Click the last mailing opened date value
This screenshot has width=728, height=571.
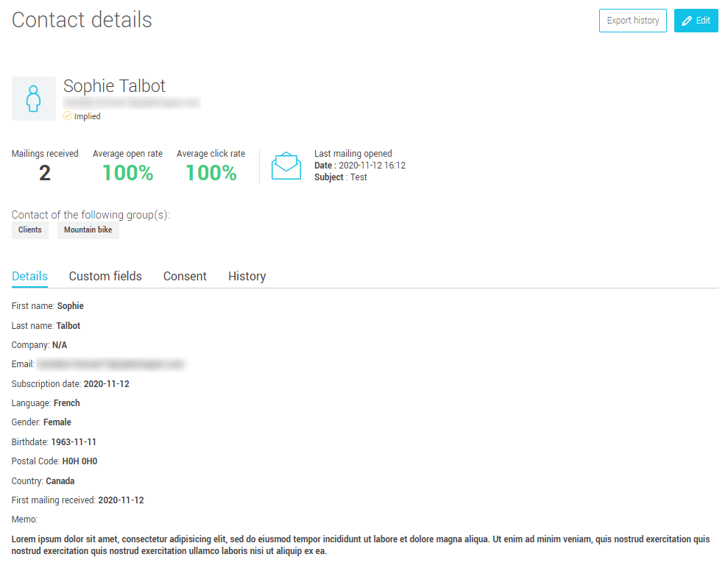[372, 166]
